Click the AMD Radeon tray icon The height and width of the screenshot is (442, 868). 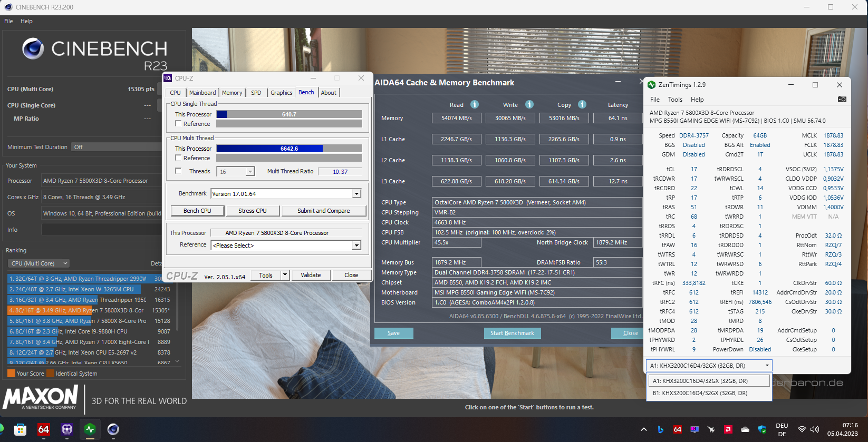[728, 429]
